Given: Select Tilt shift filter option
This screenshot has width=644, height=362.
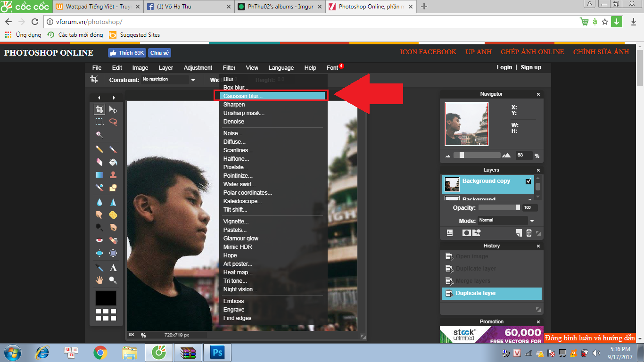Looking at the screenshot, I should tap(235, 210).
